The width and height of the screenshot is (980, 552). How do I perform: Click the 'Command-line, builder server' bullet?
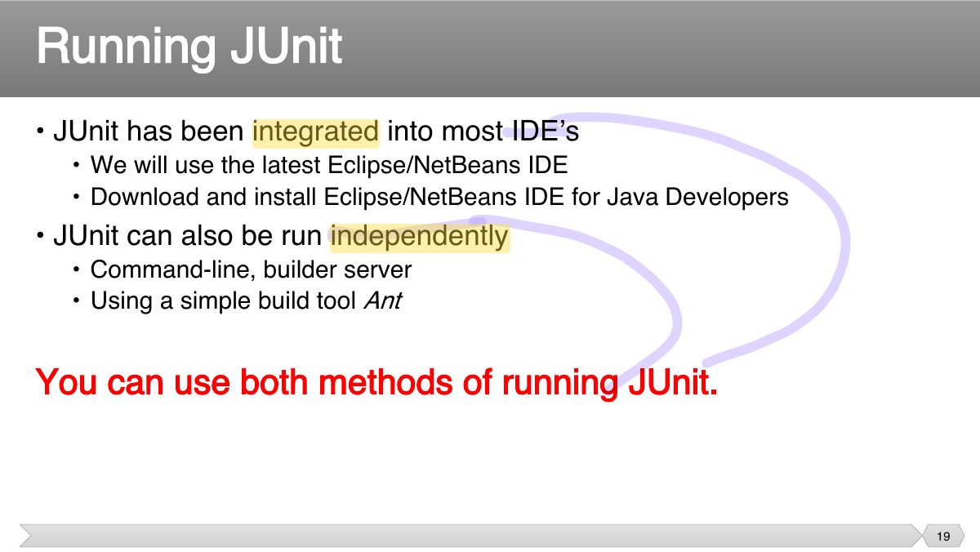pyautogui.click(x=251, y=269)
